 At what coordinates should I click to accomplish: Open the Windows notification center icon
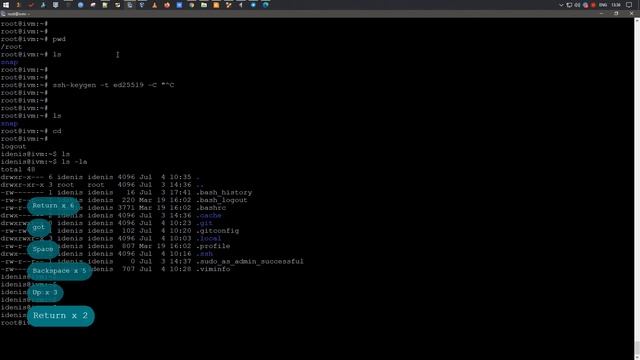click(629, 5)
